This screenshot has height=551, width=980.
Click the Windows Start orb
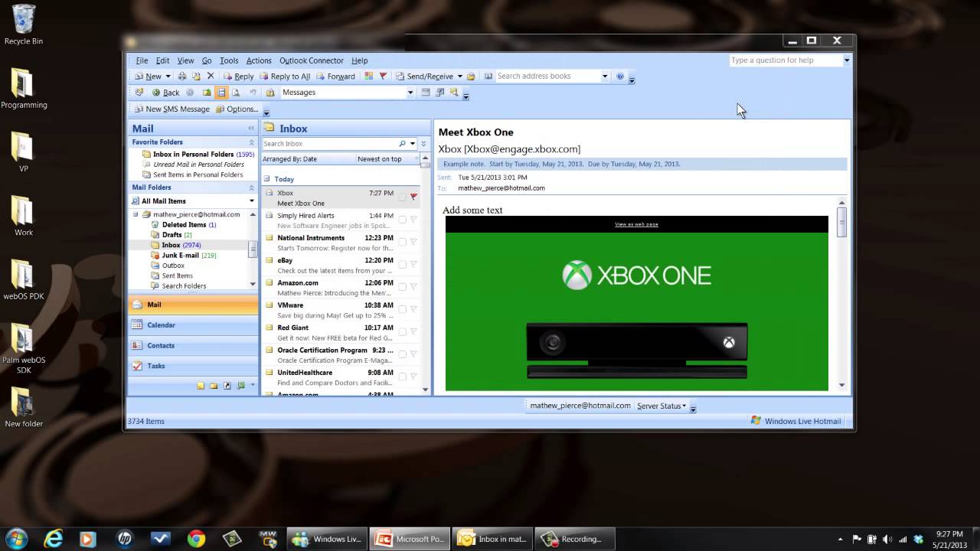[x=17, y=539]
